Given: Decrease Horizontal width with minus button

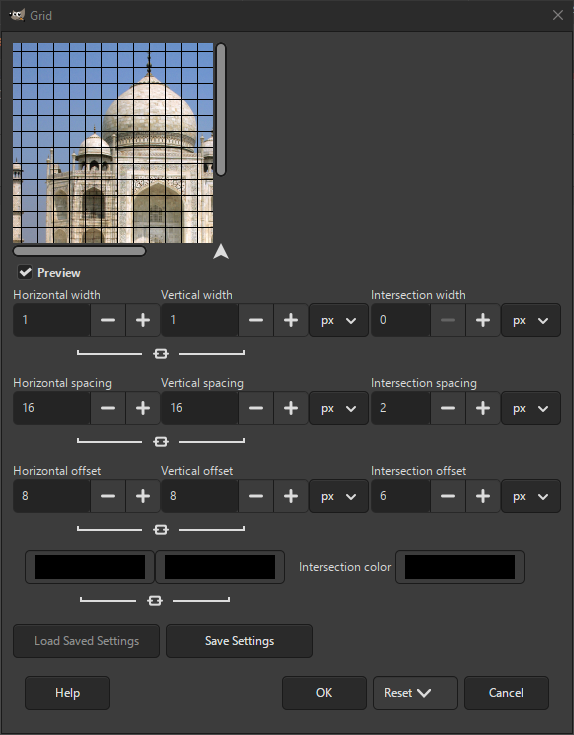Looking at the screenshot, I should click(108, 320).
